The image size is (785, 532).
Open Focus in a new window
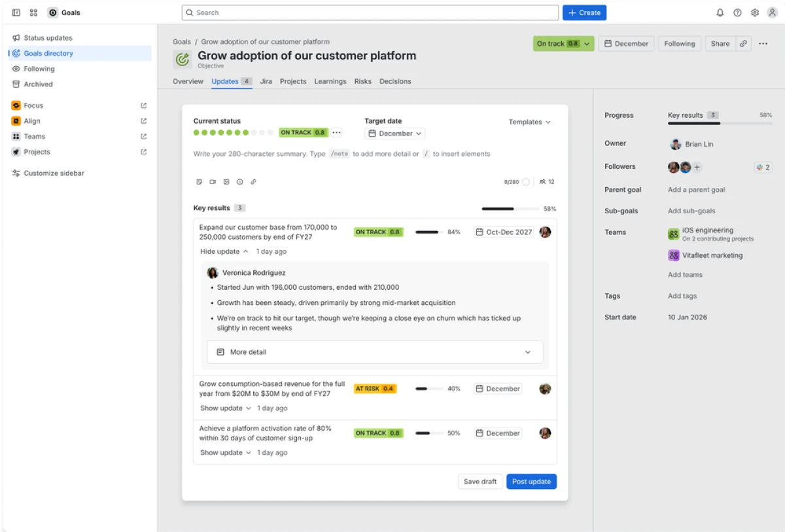tap(143, 105)
